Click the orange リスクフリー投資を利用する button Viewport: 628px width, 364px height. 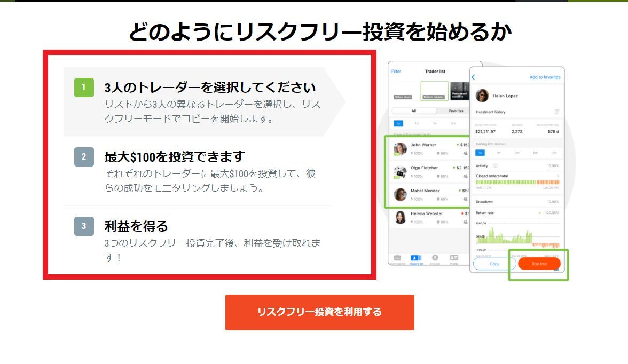coord(319,312)
